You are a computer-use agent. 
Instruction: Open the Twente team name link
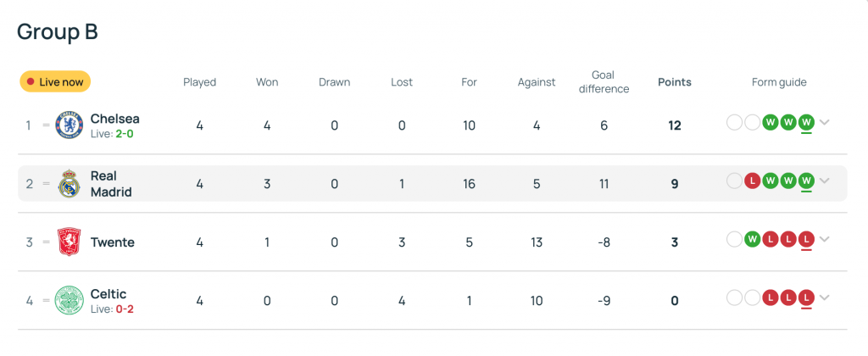(x=113, y=242)
